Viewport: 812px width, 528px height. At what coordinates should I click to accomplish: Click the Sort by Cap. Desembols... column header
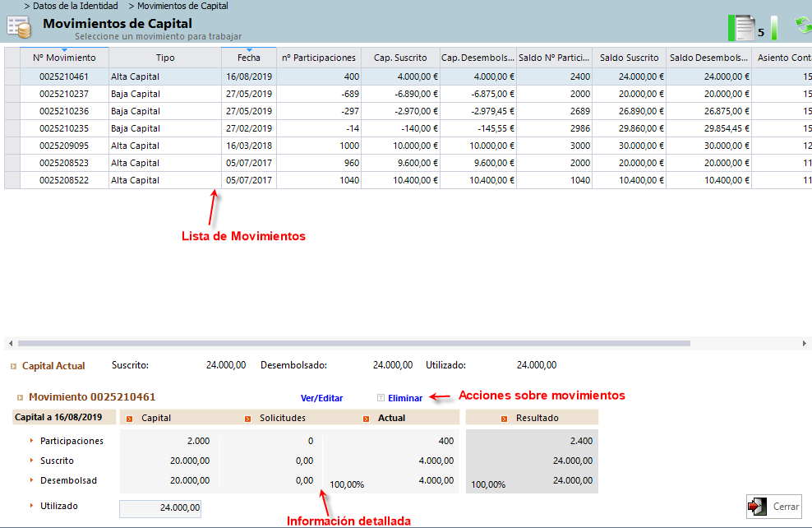pyautogui.click(x=478, y=58)
